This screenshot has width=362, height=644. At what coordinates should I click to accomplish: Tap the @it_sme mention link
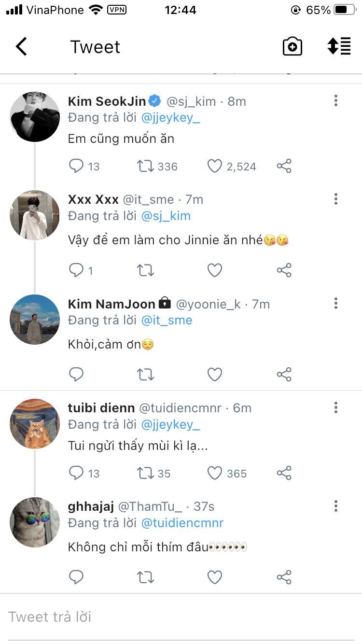[x=167, y=320]
